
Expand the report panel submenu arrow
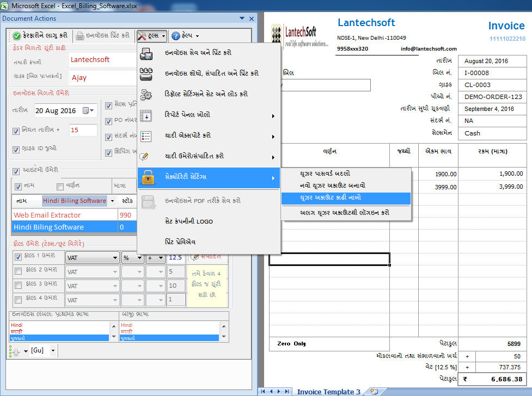[x=273, y=116]
